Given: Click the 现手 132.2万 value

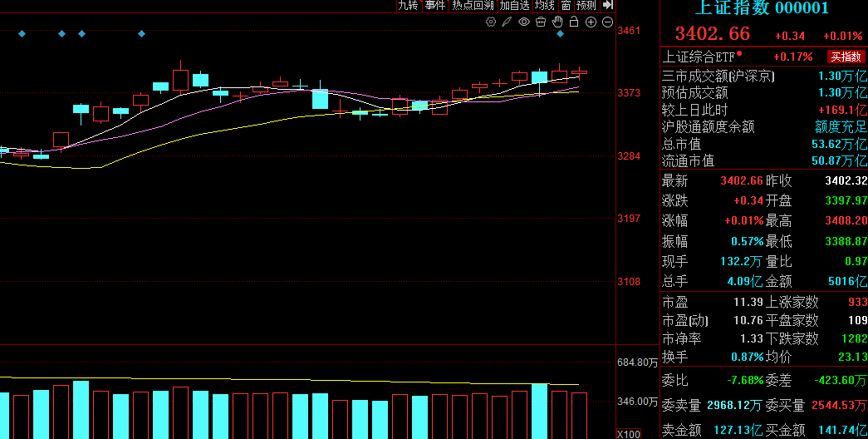Looking at the screenshot, I should [742, 261].
